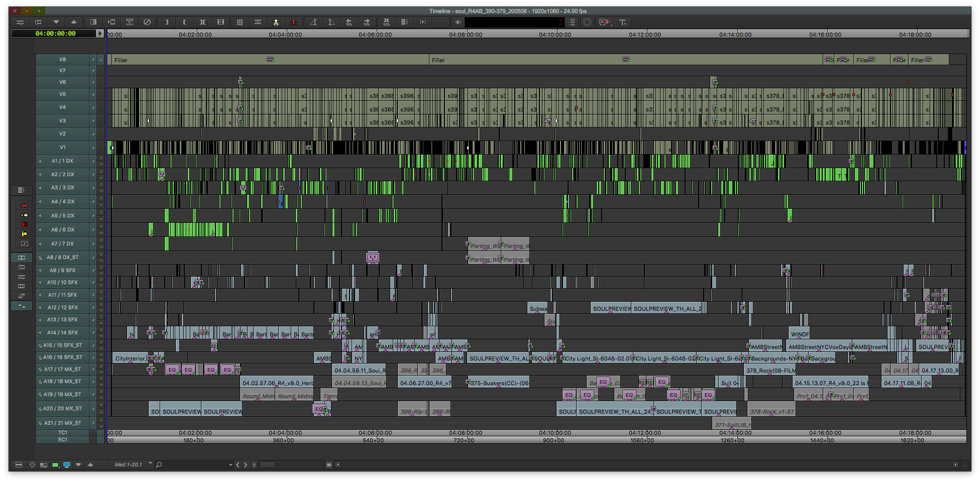Select the V8 track selector
The height and width of the screenshot is (482, 980).
pyautogui.click(x=63, y=59)
